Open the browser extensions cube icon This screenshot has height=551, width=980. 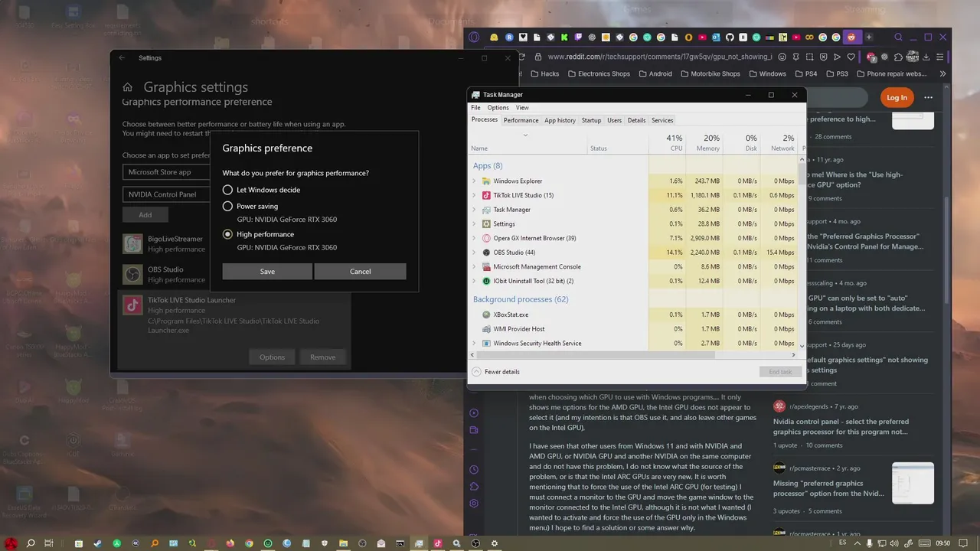click(898, 57)
